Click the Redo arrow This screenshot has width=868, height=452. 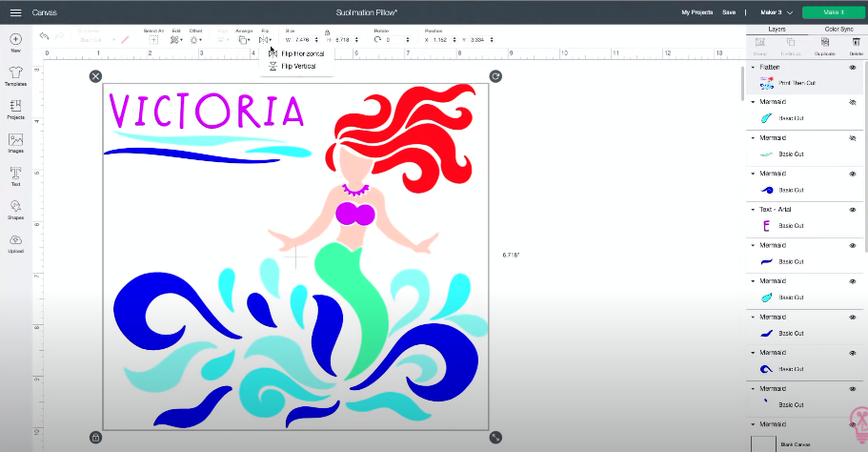coord(59,36)
